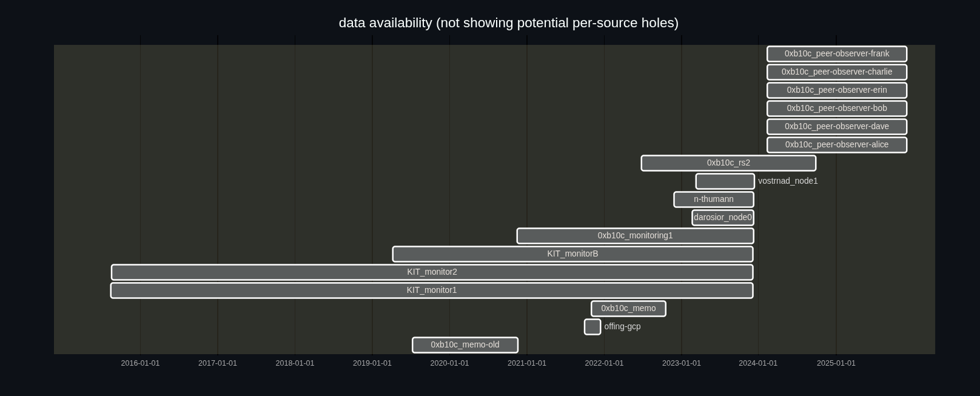
Task: Select the KIT_monitorB bar
Action: [x=572, y=254]
